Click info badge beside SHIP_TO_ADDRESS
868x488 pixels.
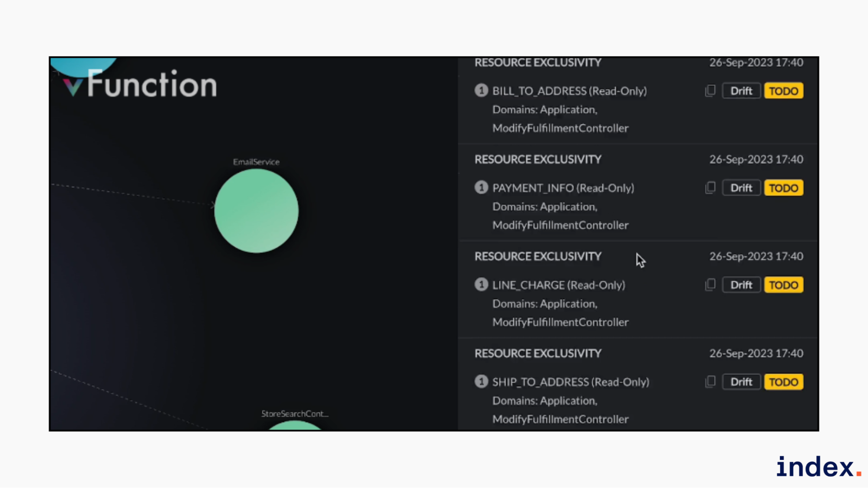coord(481,381)
